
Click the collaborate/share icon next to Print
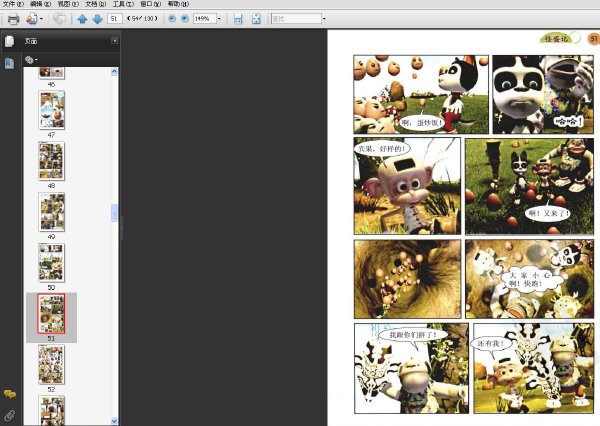pyautogui.click(x=32, y=18)
